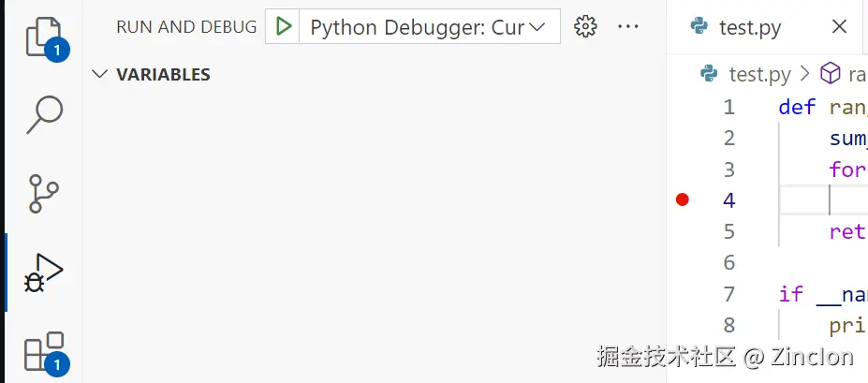Open the Source Control view
Screen dimensions: 868x383
[43, 194]
